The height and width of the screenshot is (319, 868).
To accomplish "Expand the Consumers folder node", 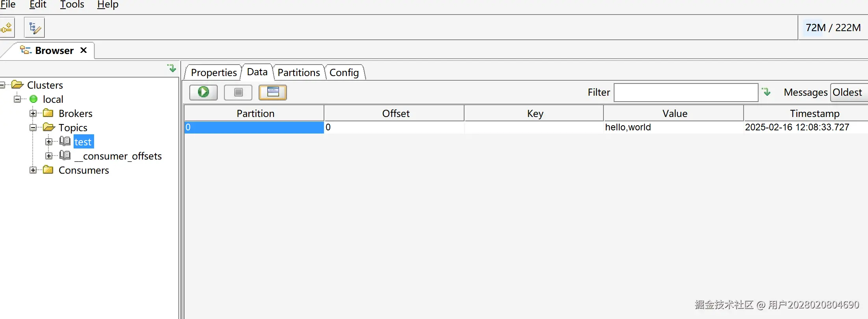I will coord(33,170).
